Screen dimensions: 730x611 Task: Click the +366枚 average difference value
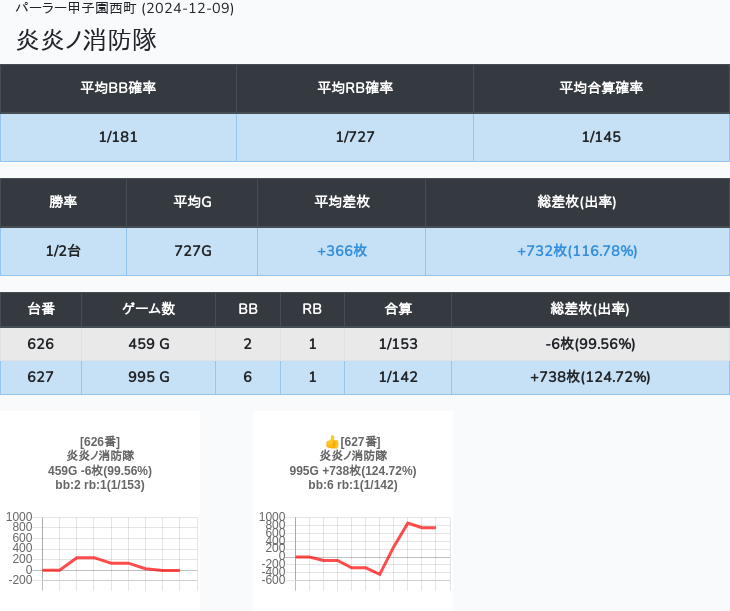coord(341,251)
